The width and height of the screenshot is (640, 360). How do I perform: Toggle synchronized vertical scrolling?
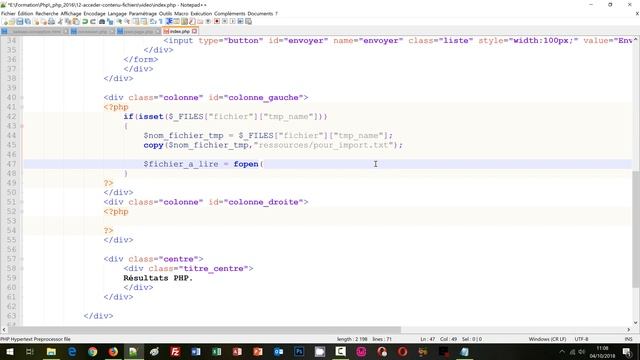pos(136,21)
